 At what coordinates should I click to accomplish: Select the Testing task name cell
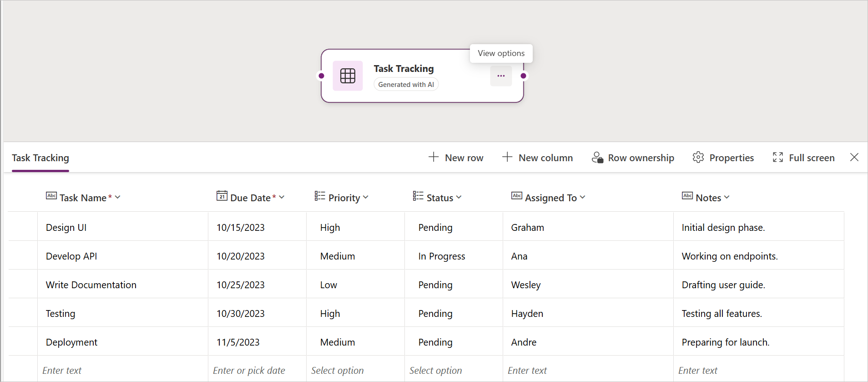123,313
